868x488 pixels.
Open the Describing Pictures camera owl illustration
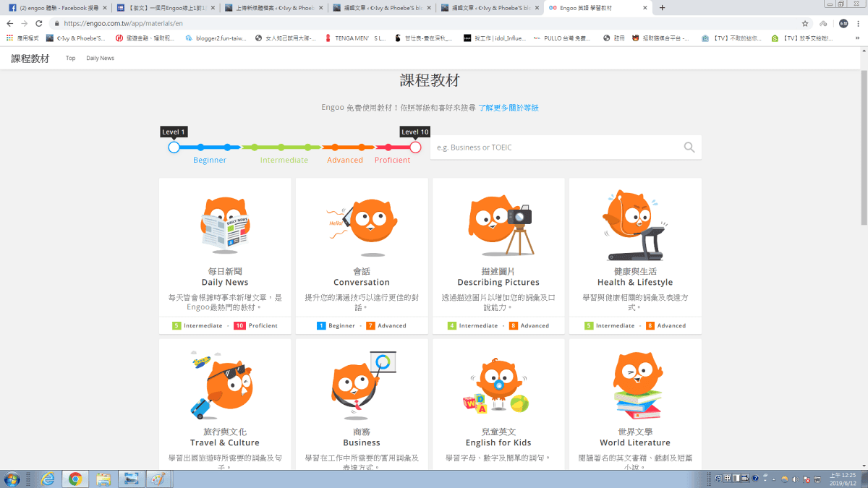click(x=499, y=225)
